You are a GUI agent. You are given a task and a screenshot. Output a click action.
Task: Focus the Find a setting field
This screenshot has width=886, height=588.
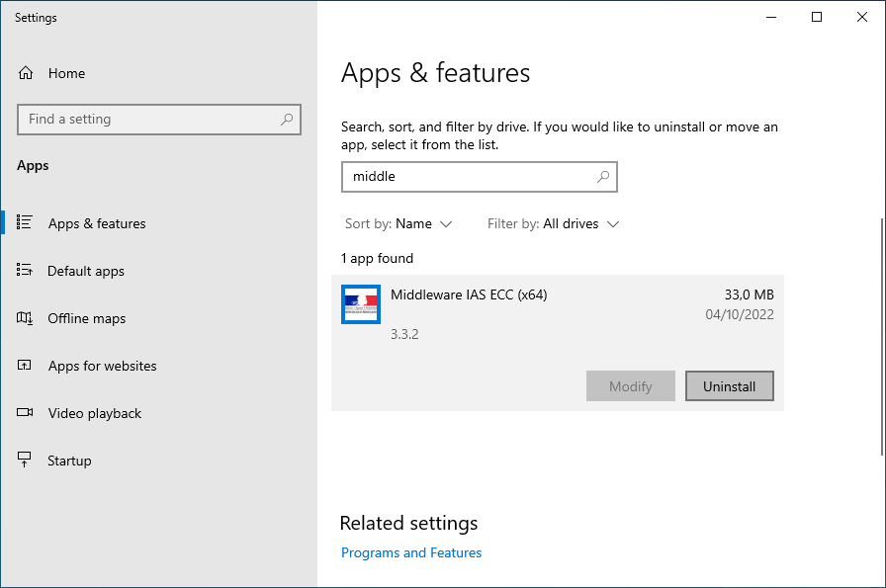pos(148,120)
